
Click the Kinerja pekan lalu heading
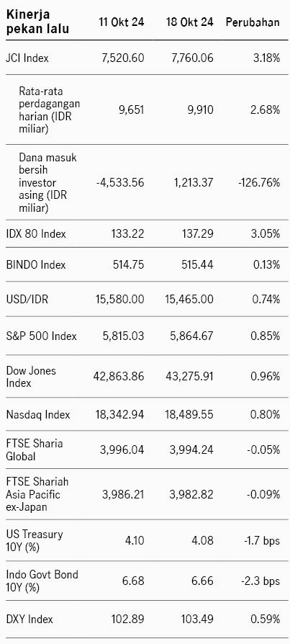point(37,22)
